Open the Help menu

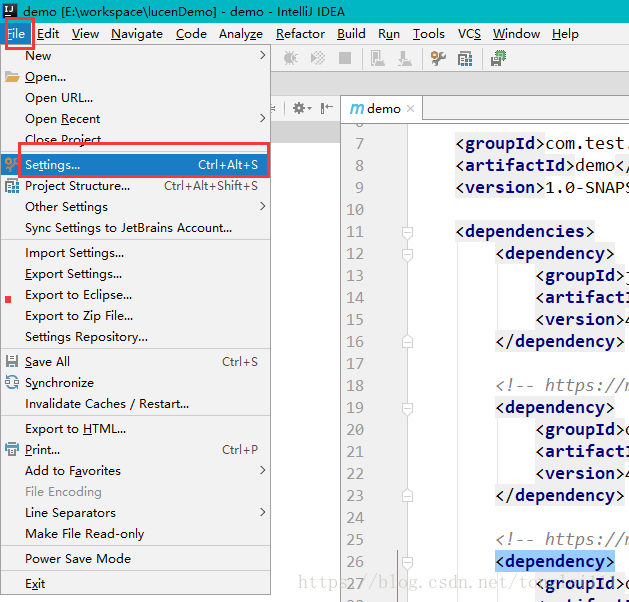coord(565,34)
